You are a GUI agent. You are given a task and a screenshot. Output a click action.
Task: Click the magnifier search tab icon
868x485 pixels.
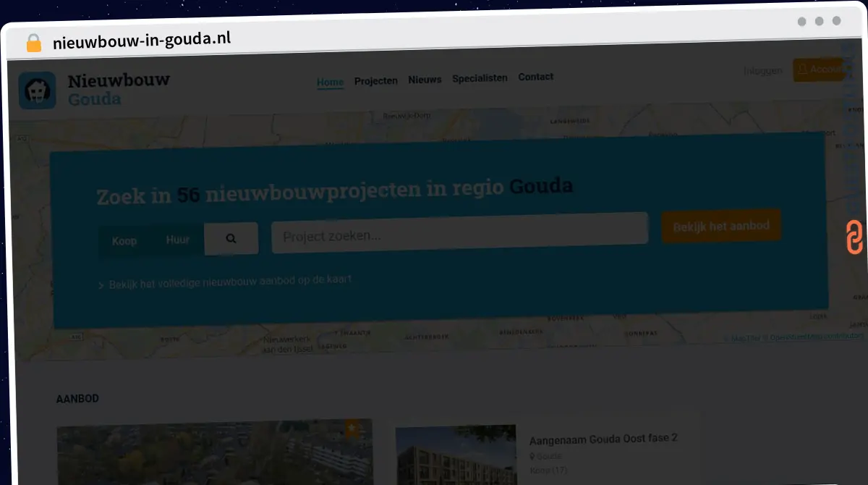point(231,238)
